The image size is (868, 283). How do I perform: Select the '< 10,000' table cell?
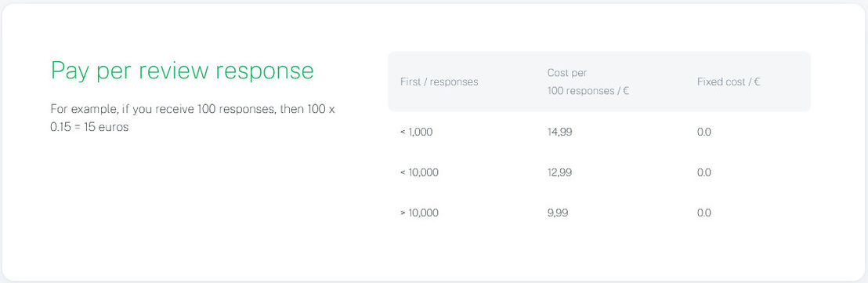419,172
